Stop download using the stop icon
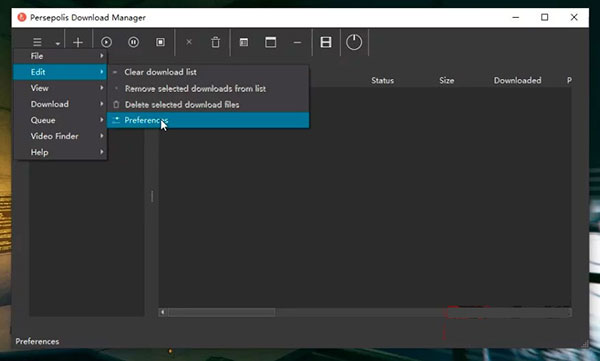Viewport: 600px width, 361px height. pyautogui.click(x=160, y=42)
